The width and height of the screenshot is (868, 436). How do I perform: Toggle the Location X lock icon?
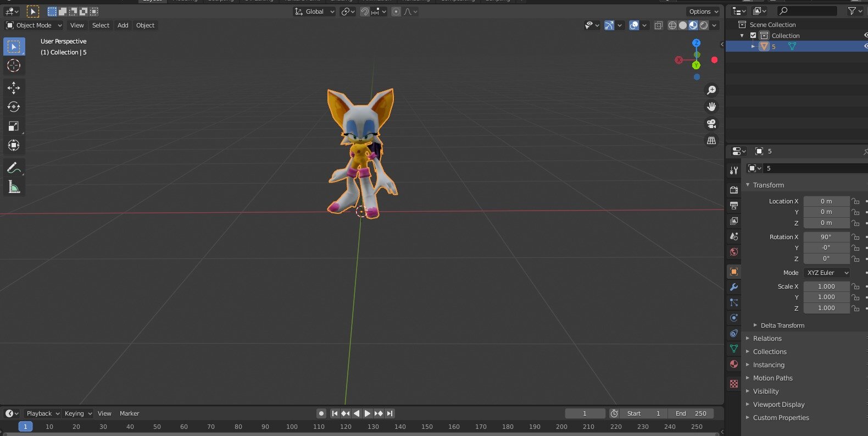point(855,201)
